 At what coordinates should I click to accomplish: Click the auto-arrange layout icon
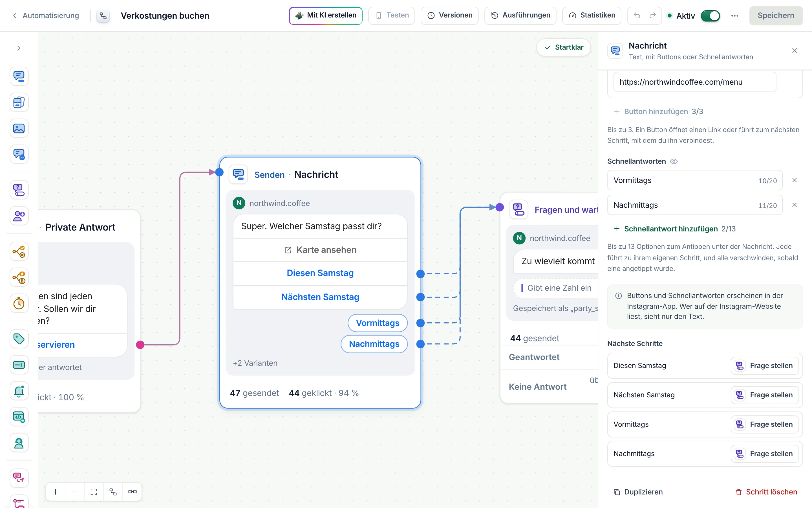coord(113,492)
